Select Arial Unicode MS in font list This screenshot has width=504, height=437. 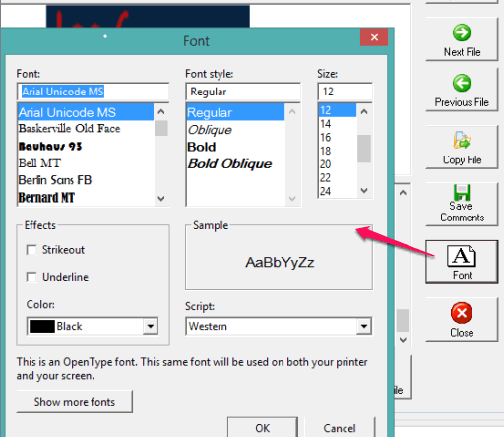pyautogui.click(x=86, y=112)
